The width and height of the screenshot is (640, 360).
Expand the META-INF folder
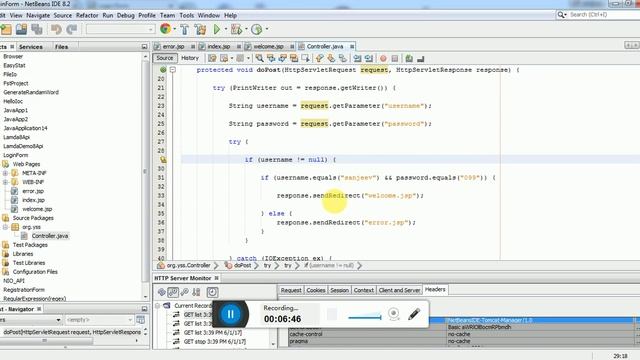(5, 173)
